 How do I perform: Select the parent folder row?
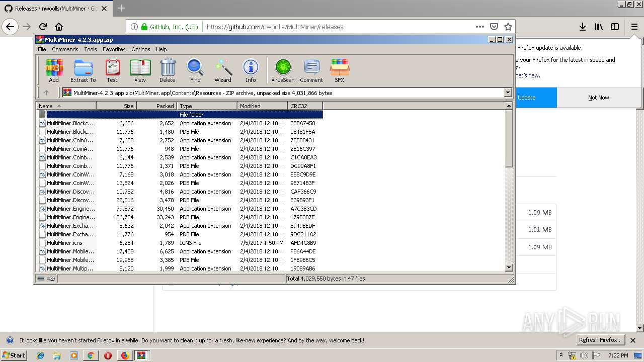pyautogui.click(x=180, y=115)
